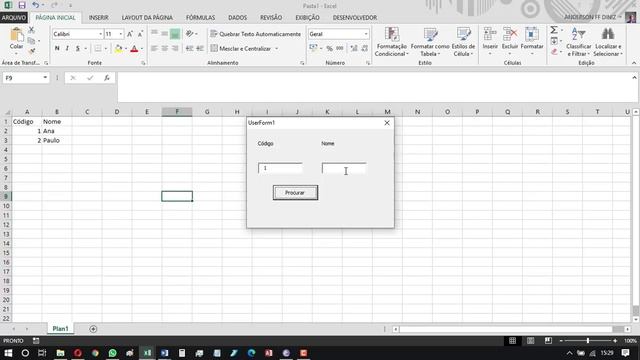Click the Fill down icon
Viewport: 640px width, 360px height.
(554, 41)
